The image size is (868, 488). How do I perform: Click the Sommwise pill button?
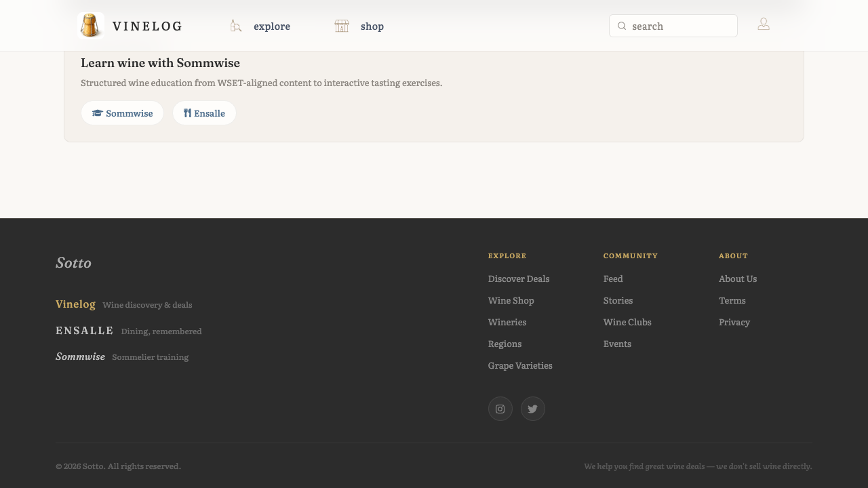(122, 113)
